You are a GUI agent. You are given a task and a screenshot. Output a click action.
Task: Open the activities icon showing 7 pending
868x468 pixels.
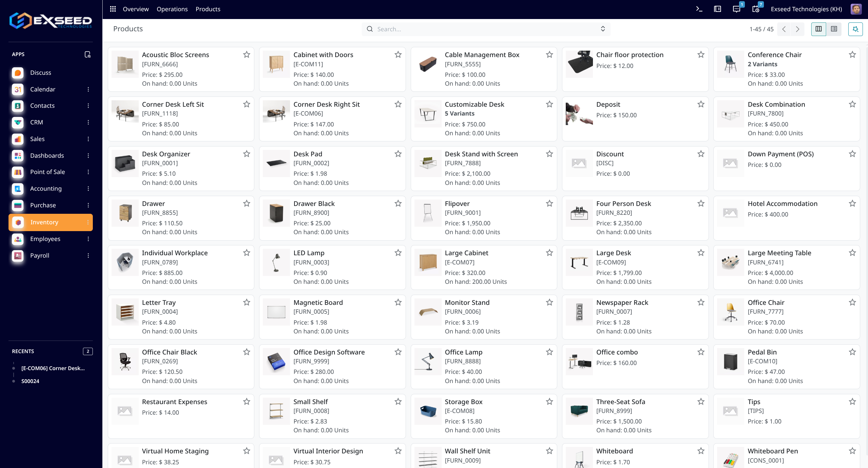pyautogui.click(x=755, y=9)
